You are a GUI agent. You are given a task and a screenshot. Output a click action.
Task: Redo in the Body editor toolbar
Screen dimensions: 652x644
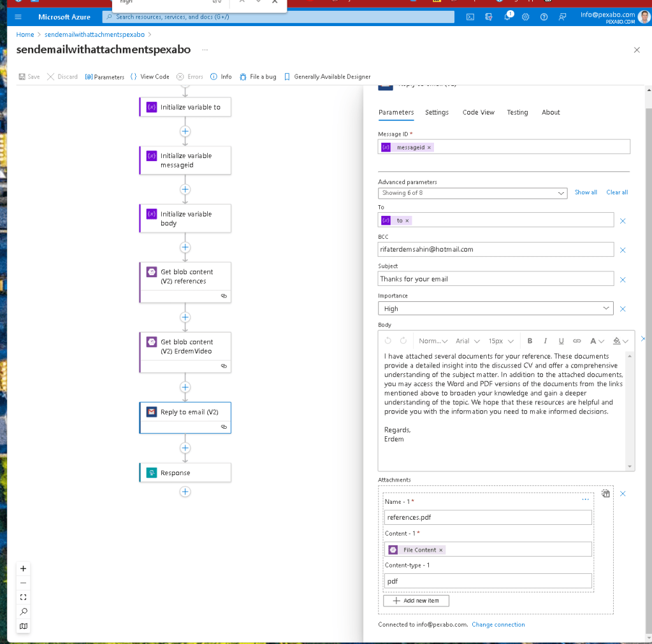coord(403,341)
